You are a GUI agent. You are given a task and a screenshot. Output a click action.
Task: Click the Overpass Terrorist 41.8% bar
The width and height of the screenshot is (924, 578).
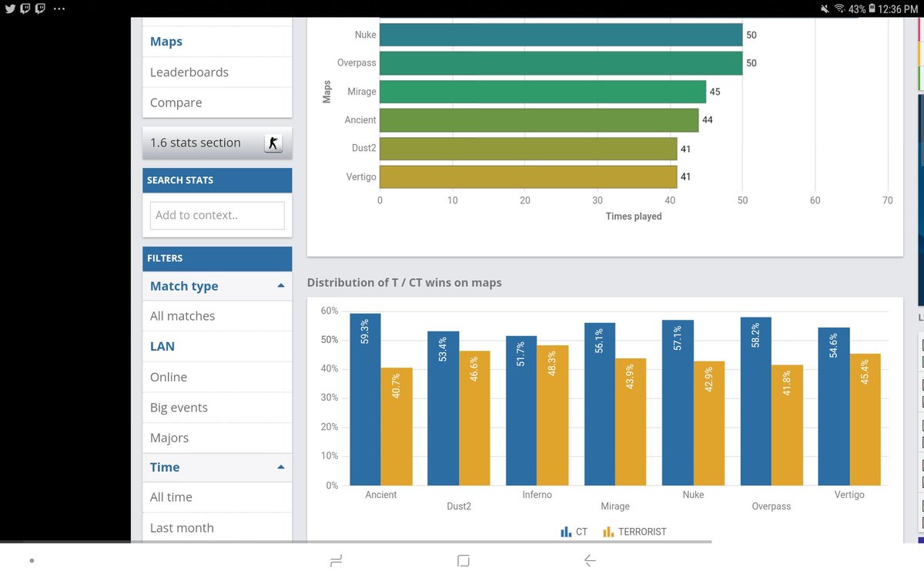click(787, 425)
